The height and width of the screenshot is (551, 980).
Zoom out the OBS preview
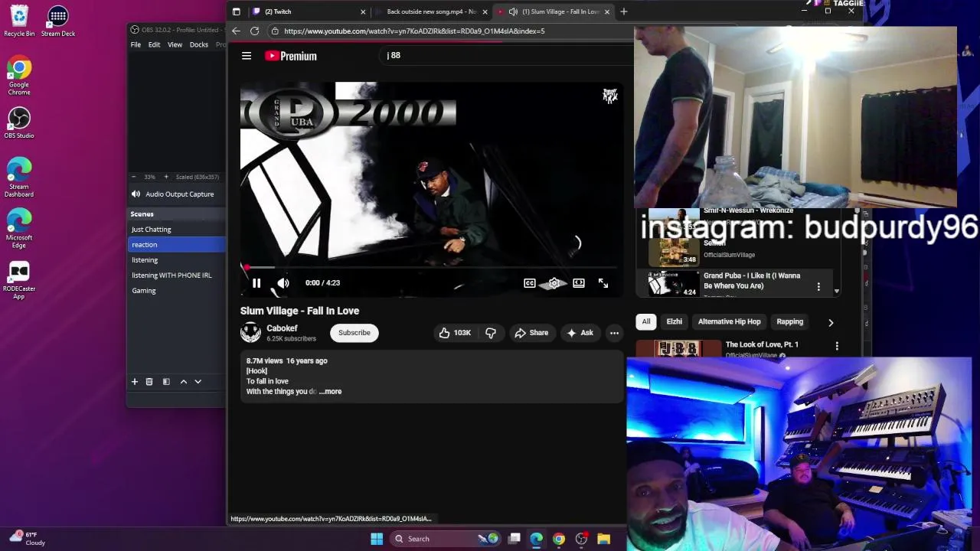coord(134,177)
